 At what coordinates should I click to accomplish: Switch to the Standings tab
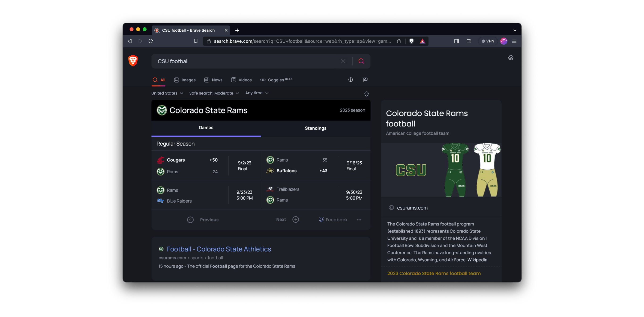pos(315,128)
